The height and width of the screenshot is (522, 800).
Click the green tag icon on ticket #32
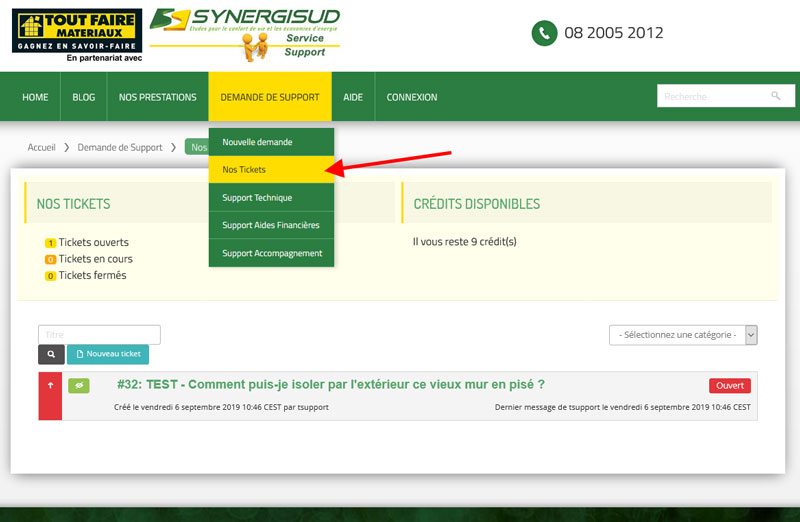(78, 385)
